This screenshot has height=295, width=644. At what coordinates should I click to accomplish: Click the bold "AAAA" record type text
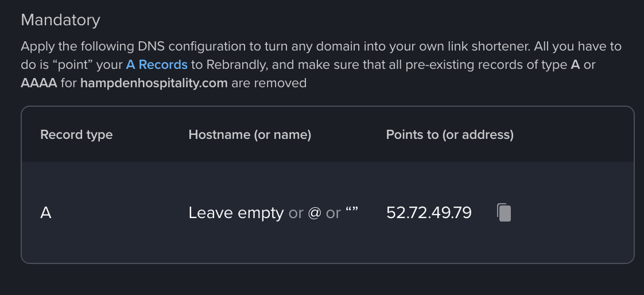pos(38,83)
